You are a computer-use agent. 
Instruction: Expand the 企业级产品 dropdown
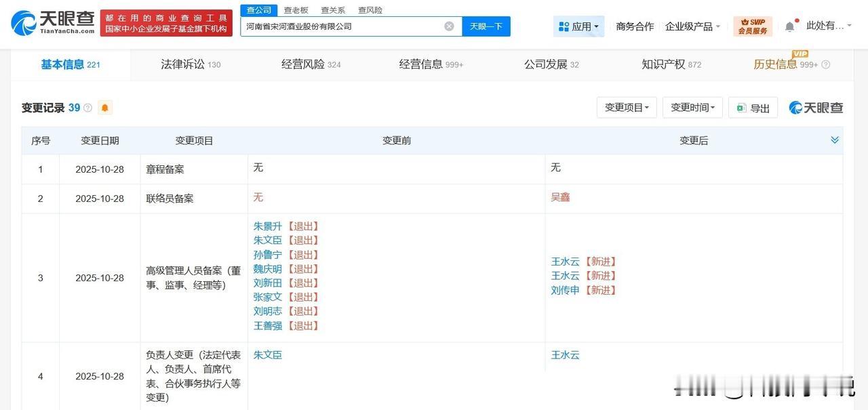pyautogui.click(x=693, y=26)
